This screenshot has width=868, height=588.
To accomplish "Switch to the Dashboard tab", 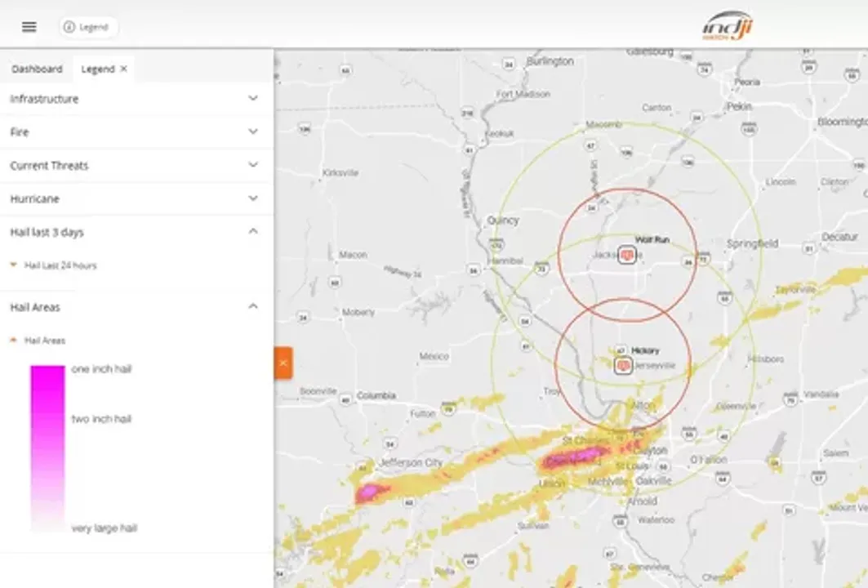I will coord(36,69).
